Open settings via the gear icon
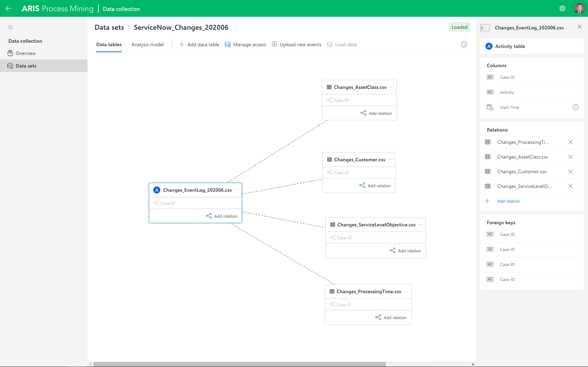The width and height of the screenshot is (588, 367). coord(562,8)
